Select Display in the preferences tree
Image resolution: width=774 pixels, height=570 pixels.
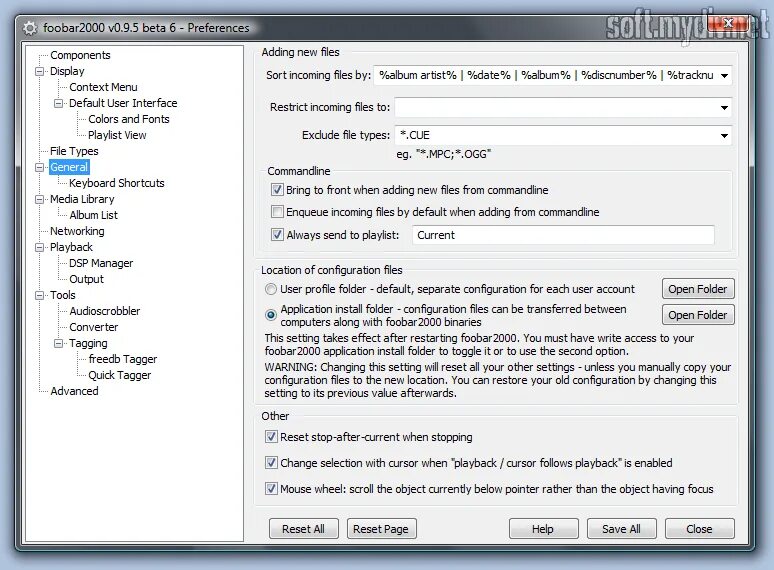pos(67,71)
